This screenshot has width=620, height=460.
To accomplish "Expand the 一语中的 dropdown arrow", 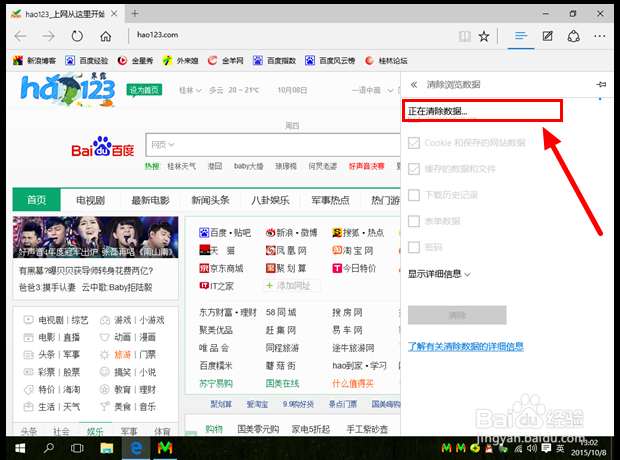I will (390, 91).
